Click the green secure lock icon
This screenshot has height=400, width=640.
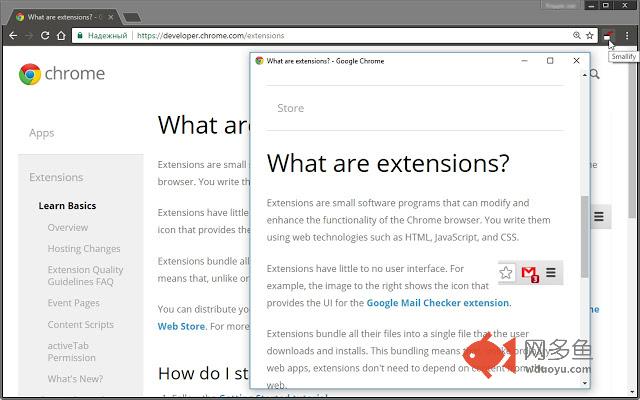[80, 36]
